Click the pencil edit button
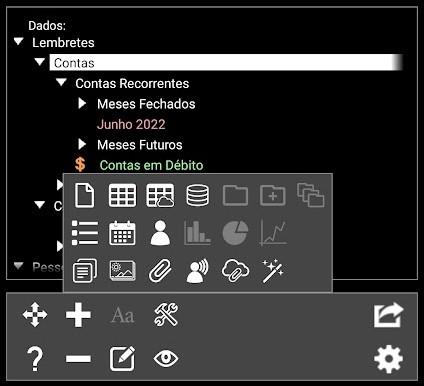424x386 pixels. pos(123,358)
